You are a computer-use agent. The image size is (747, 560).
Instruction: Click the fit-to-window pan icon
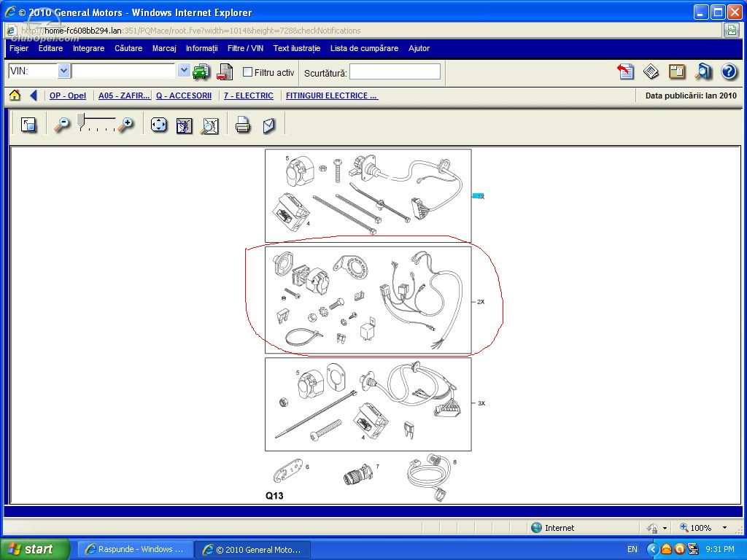click(x=158, y=125)
